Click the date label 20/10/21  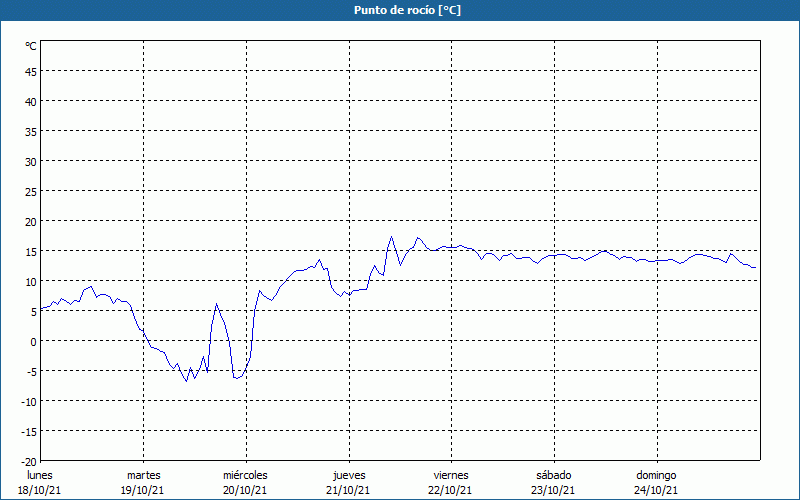coord(245,490)
